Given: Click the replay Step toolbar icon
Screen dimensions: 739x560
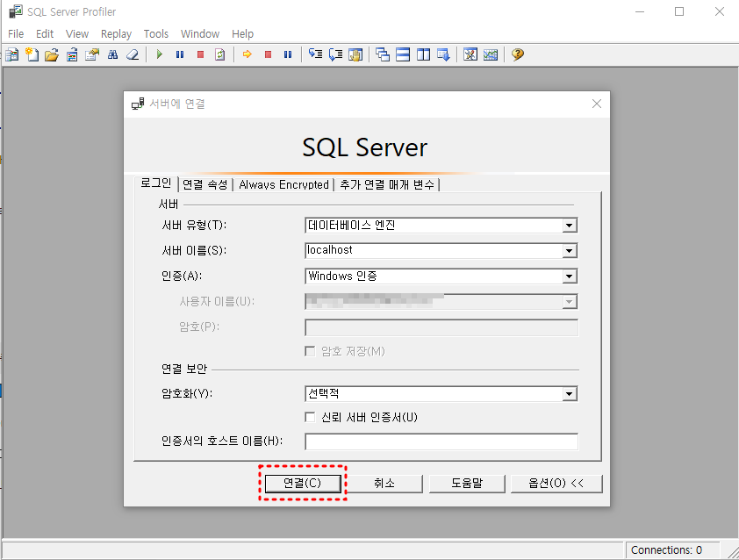Looking at the screenshot, I should pos(315,54).
